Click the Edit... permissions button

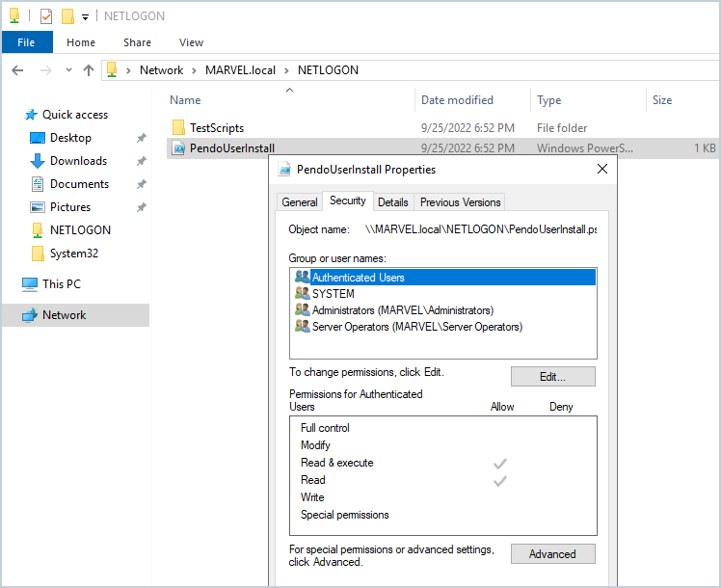tap(552, 377)
